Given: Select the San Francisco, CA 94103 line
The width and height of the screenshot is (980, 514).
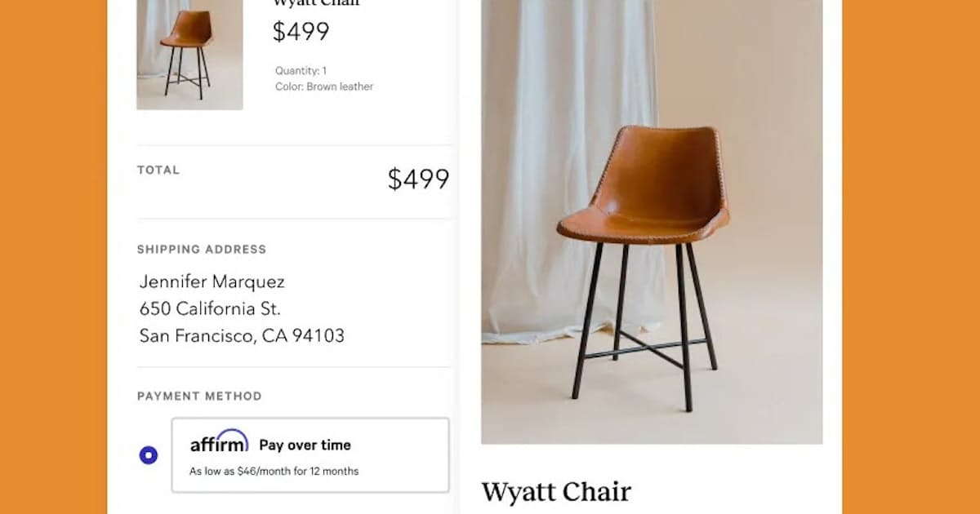Looking at the screenshot, I should tap(242, 336).
